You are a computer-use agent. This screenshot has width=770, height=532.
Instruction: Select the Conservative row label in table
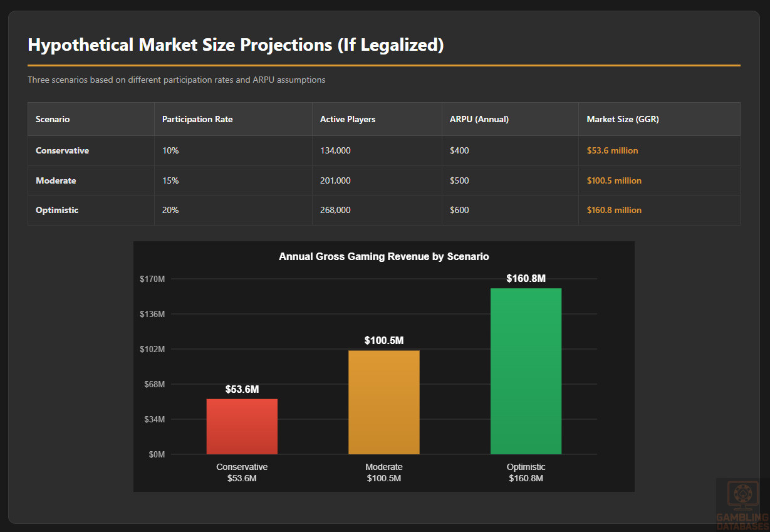click(62, 151)
